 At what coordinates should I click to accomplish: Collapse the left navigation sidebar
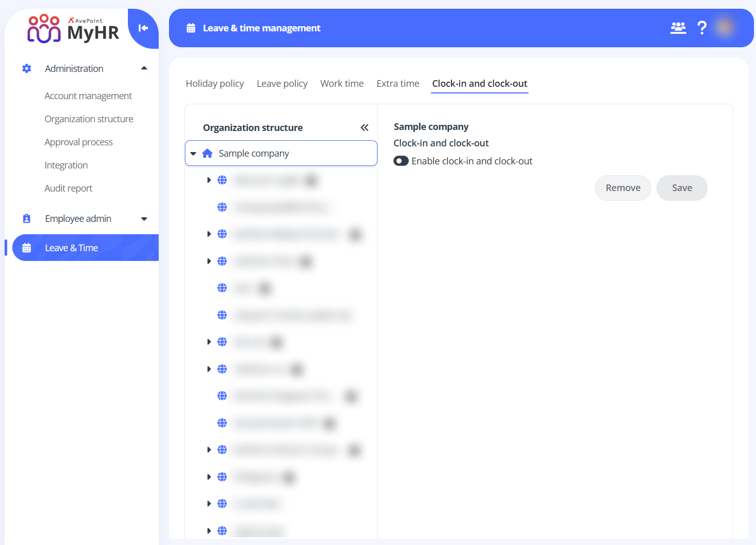143,28
